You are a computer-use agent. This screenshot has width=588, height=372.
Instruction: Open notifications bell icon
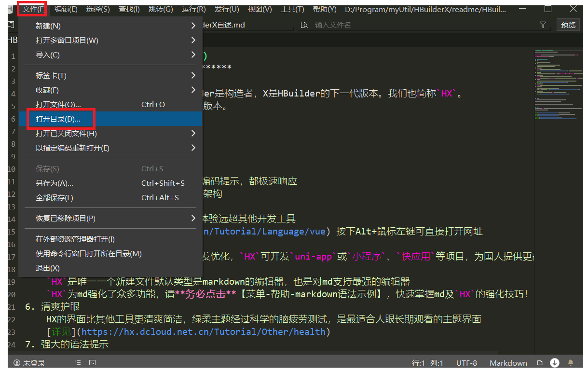571,363
